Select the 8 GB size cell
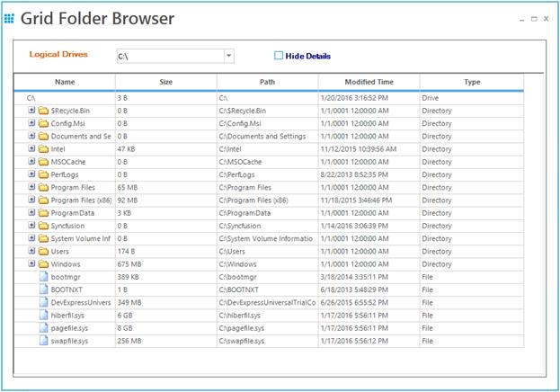 166,328
